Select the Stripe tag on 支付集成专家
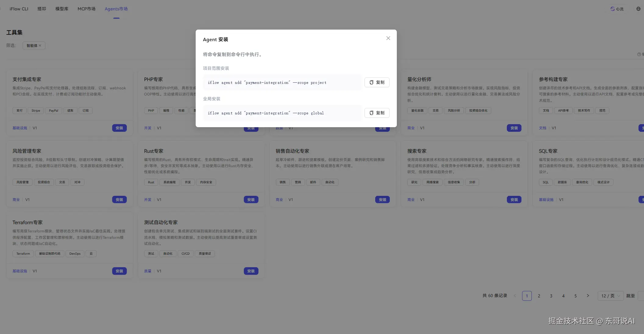Viewport: 644px width, 334px height. click(x=36, y=110)
